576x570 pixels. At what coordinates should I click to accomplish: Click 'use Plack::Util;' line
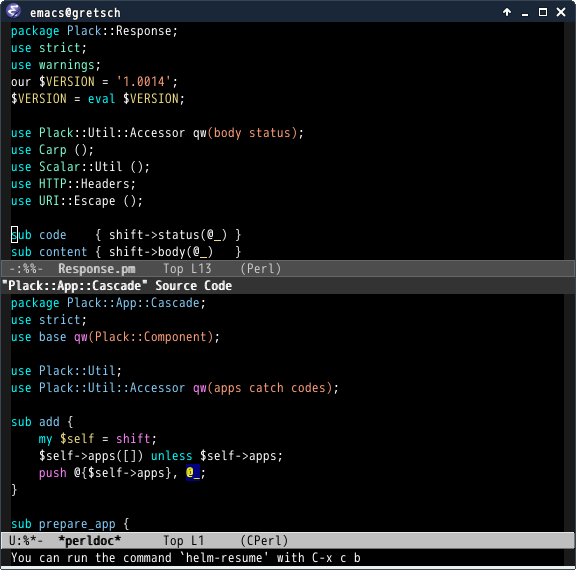[66, 371]
